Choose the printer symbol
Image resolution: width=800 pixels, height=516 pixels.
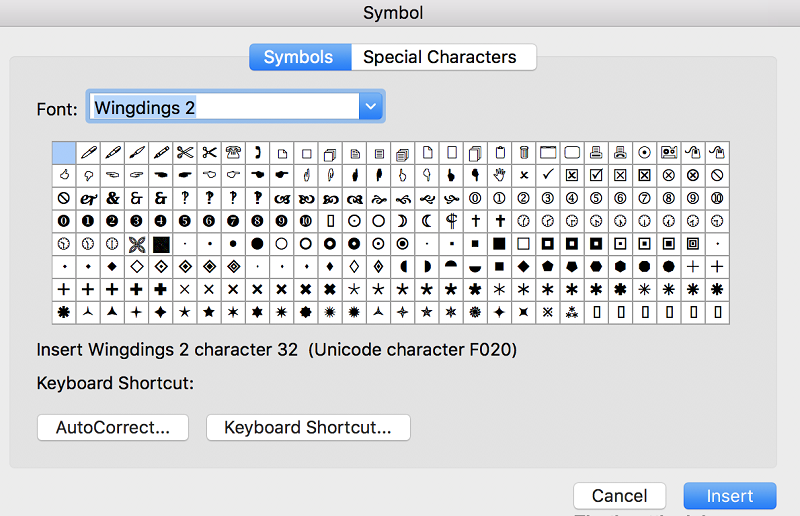tap(596, 153)
